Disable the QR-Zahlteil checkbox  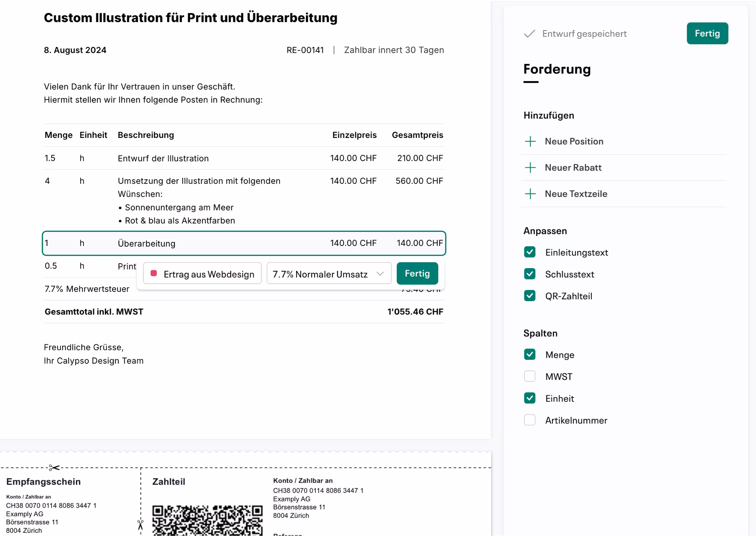point(530,296)
